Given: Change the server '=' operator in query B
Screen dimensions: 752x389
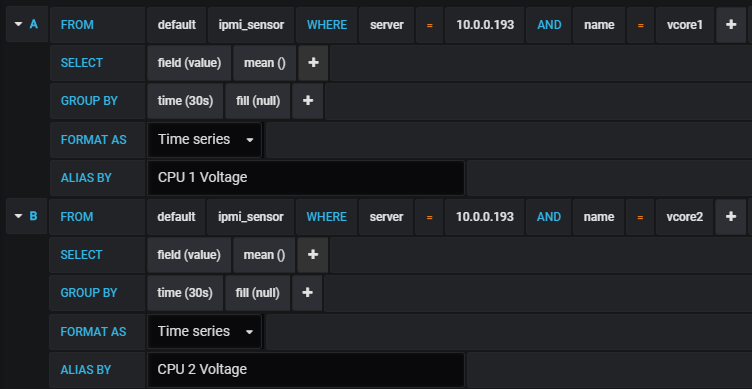Looking at the screenshot, I should pos(429,217).
